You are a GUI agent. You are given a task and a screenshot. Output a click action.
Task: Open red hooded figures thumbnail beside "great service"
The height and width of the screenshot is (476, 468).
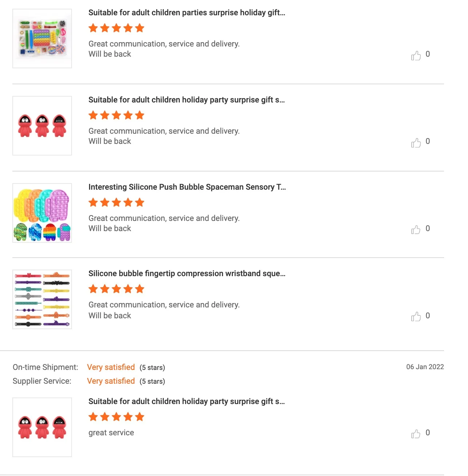click(42, 427)
